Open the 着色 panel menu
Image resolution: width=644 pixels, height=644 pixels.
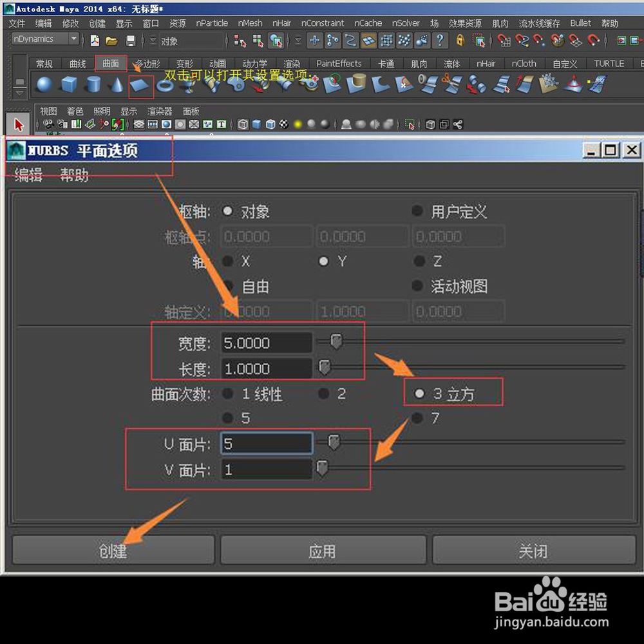click(x=75, y=111)
